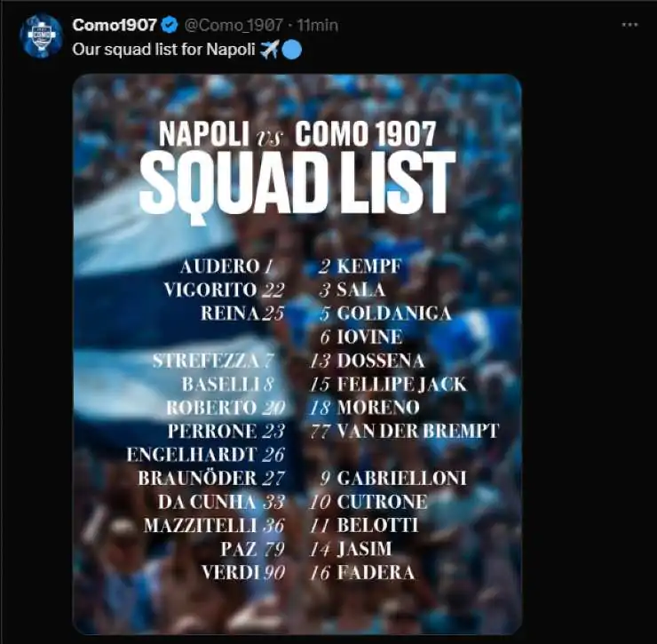657x644 pixels.
Task: Click CUTRONE's name in the squad list
Action: pos(382,502)
